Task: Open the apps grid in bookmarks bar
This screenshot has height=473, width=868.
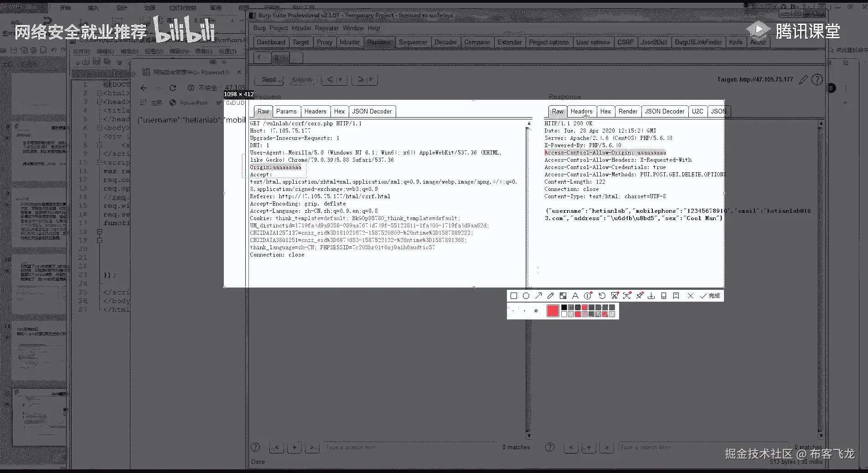Action: [143, 103]
